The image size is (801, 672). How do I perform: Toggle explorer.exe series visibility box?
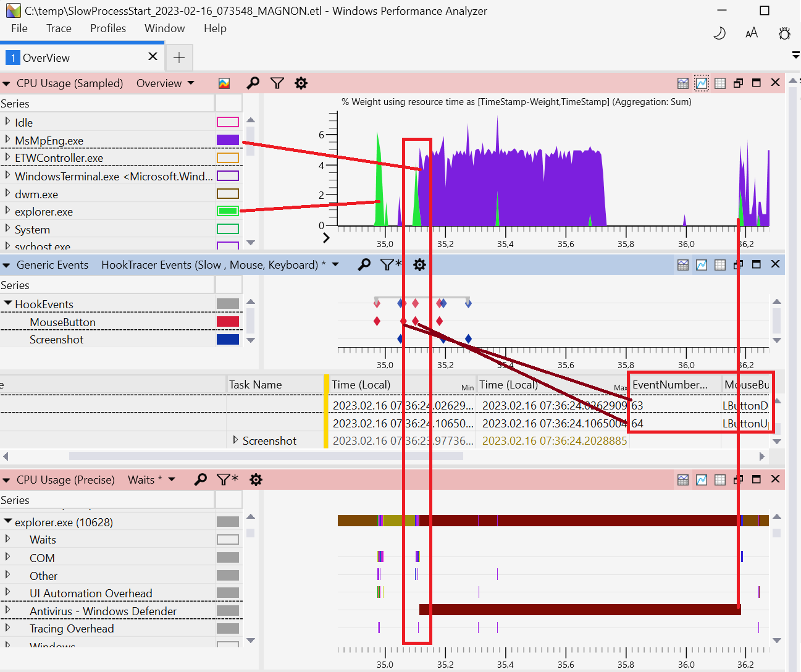click(227, 211)
